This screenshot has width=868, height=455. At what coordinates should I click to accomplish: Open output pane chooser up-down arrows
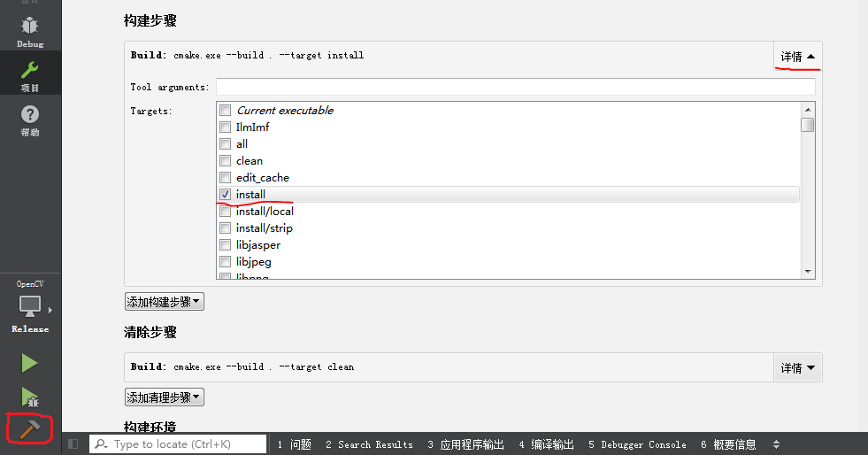point(776,444)
